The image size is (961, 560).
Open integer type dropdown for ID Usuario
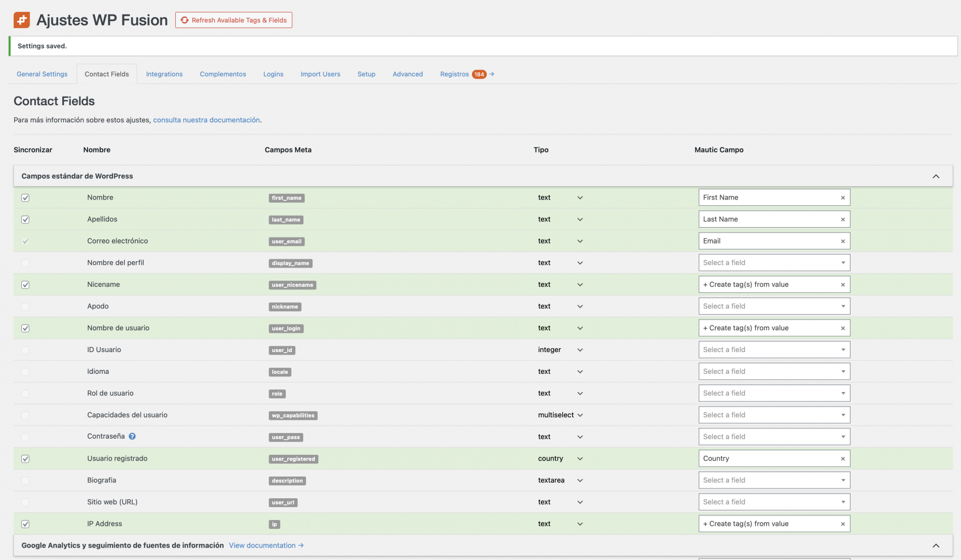pos(560,350)
